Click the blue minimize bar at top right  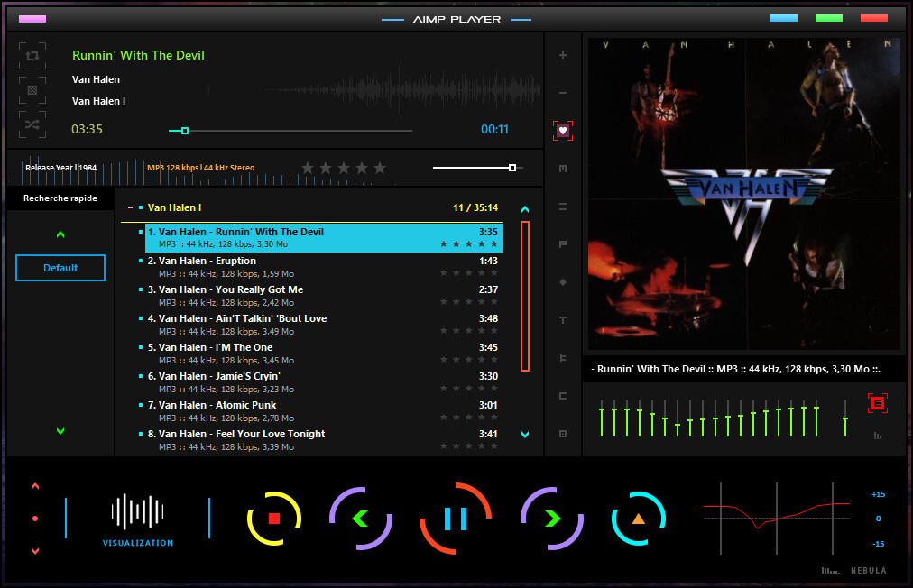784,18
